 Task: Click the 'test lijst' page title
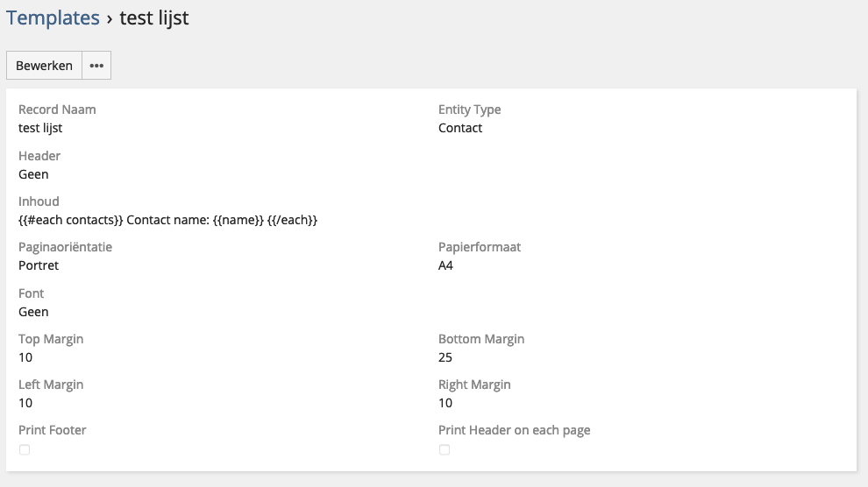coord(153,18)
